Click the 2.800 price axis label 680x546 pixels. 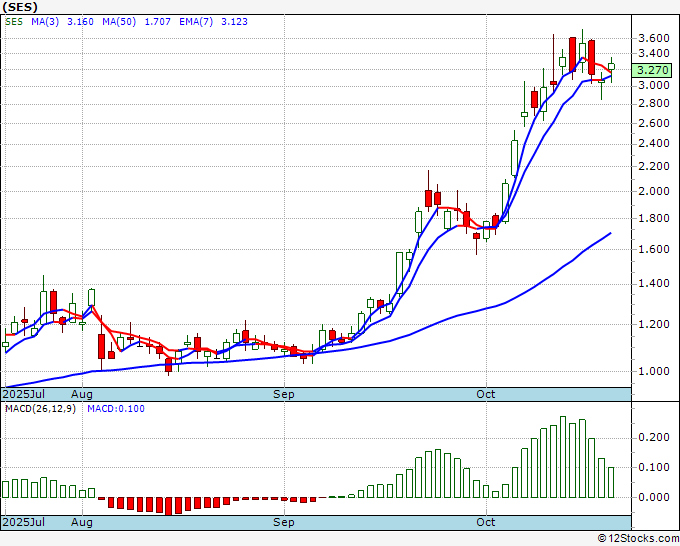(x=654, y=104)
